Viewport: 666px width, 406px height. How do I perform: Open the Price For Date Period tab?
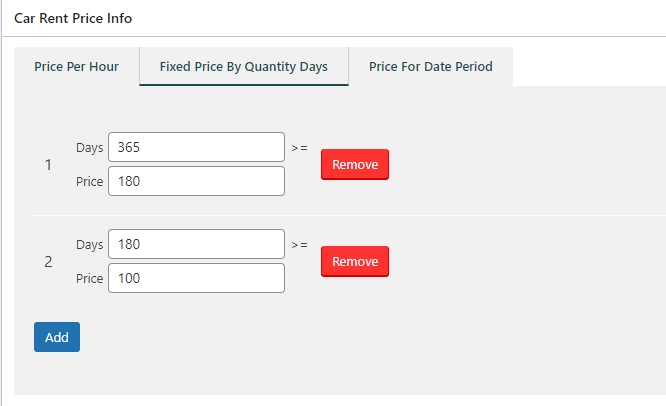430,67
